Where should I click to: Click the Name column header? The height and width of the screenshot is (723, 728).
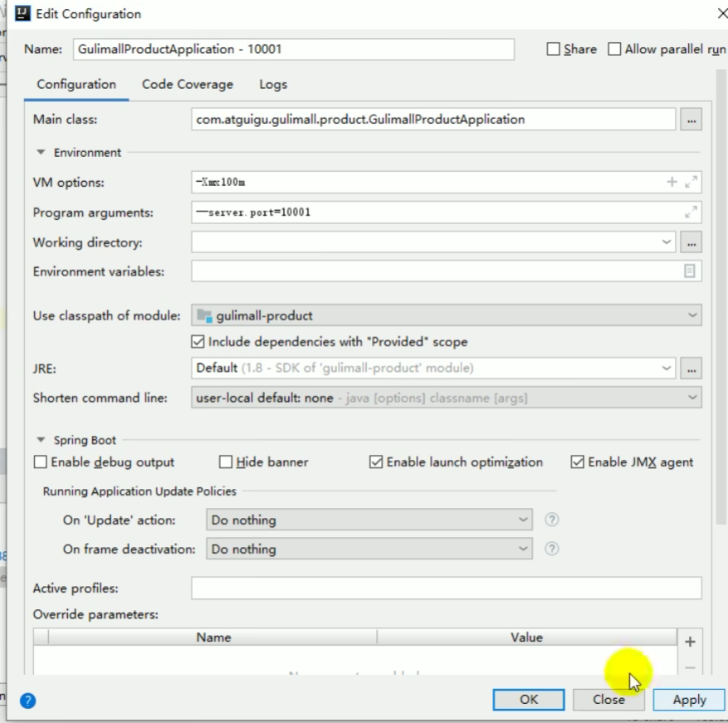(x=213, y=638)
